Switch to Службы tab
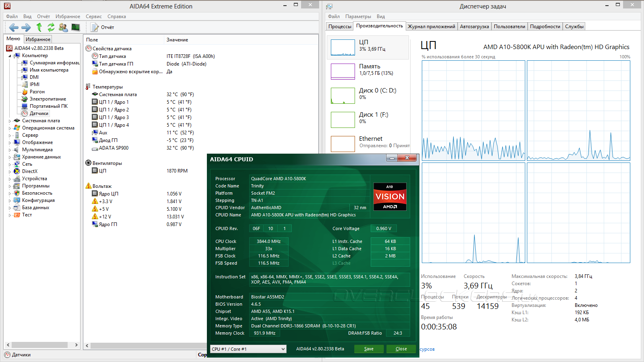 574,27
